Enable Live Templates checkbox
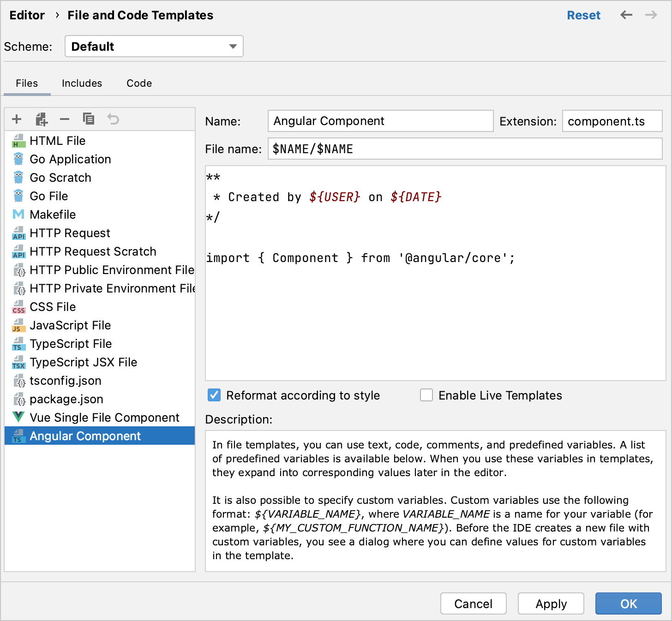Image resolution: width=672 pixels, height=621 pixels. [426, 395]
